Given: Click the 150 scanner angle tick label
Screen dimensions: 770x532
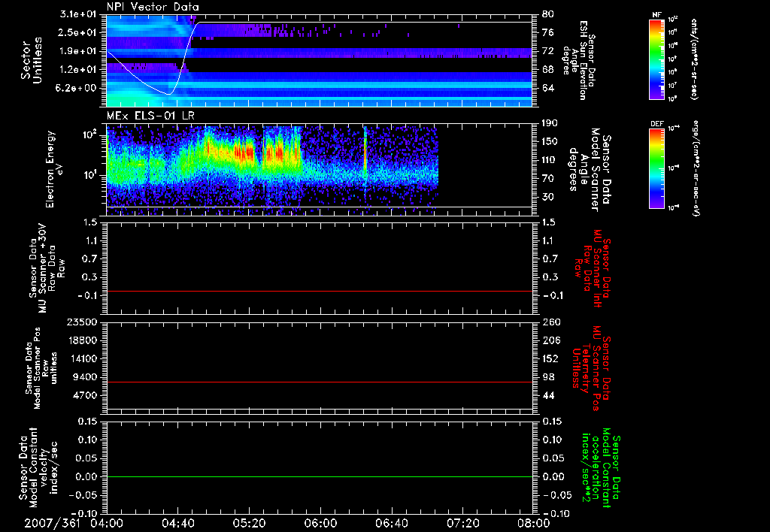Looking at the screenshot, I should (550, 142).
